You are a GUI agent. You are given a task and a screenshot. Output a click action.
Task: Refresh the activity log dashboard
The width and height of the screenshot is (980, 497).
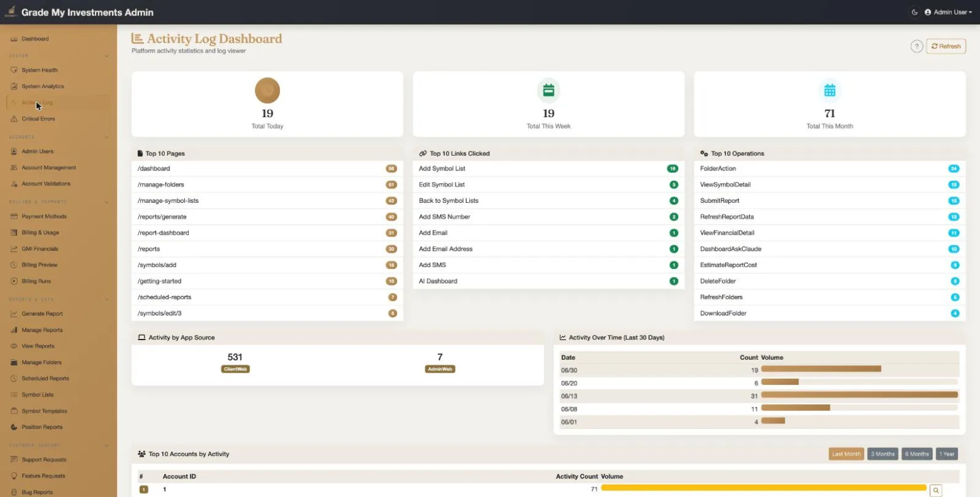click(x=946, y=47)
